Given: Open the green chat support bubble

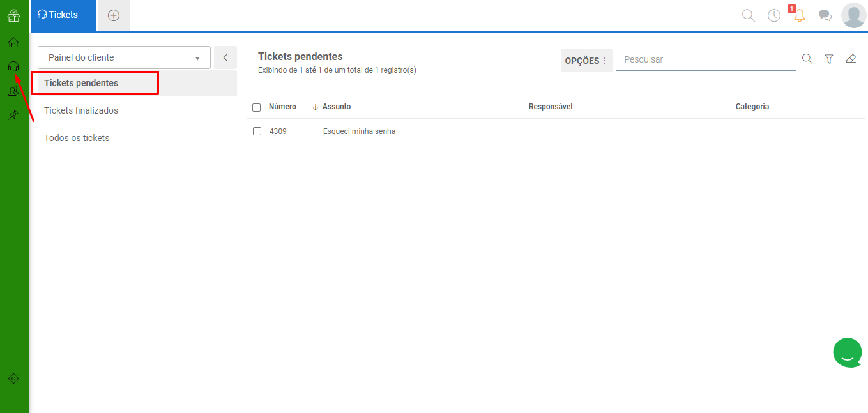Looking at the screenshot, I should tap(848, 352).
